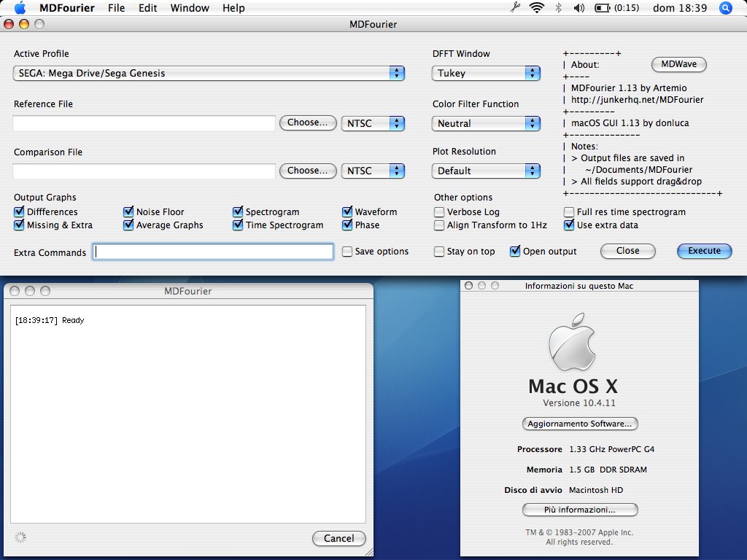Screen dimensions: 747x560
Task: Uncheck Use extra data
Action: 569,225
